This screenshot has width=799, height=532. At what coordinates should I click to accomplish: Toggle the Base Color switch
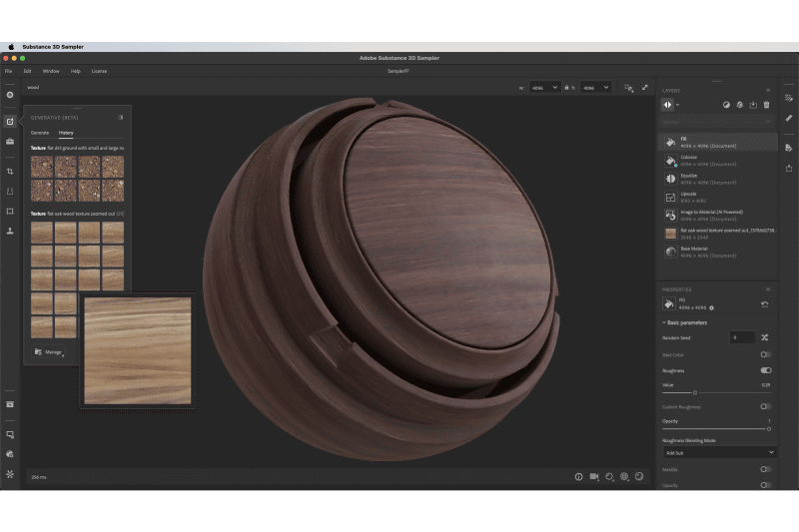(765, 354)
